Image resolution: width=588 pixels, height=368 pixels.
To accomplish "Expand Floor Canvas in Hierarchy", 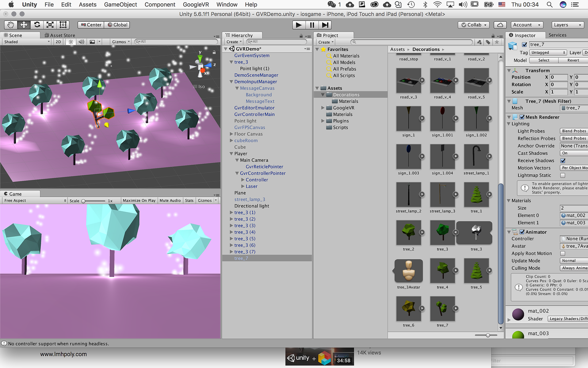I will pos(232,134).
